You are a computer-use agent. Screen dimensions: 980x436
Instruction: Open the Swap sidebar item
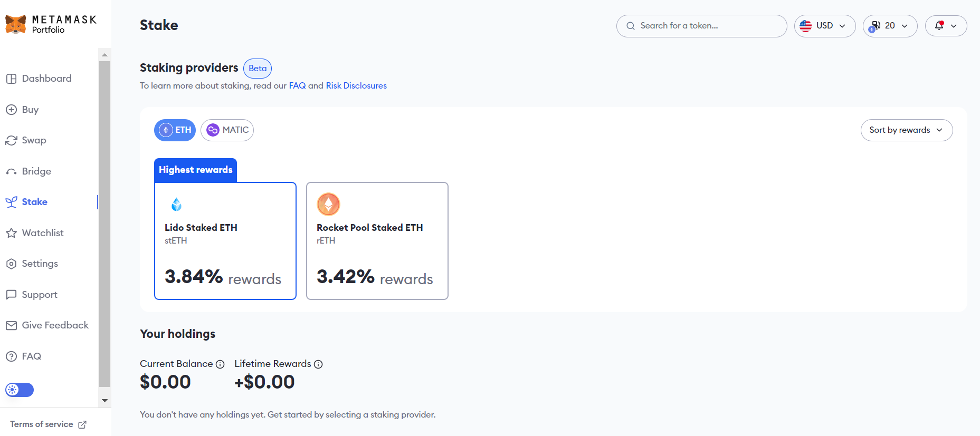[34, 140]
